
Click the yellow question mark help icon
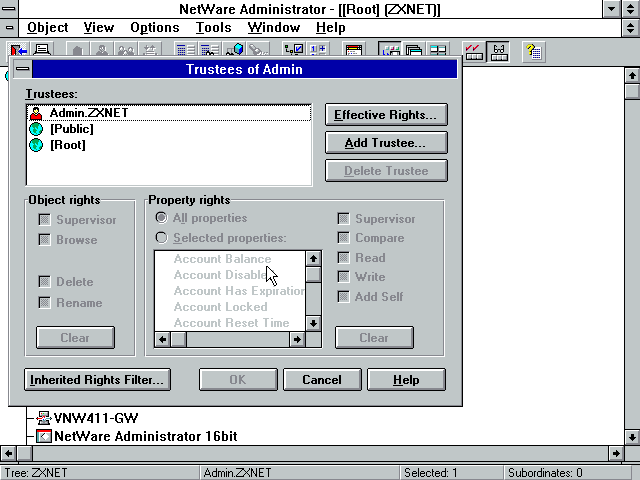tap(533, 51)
